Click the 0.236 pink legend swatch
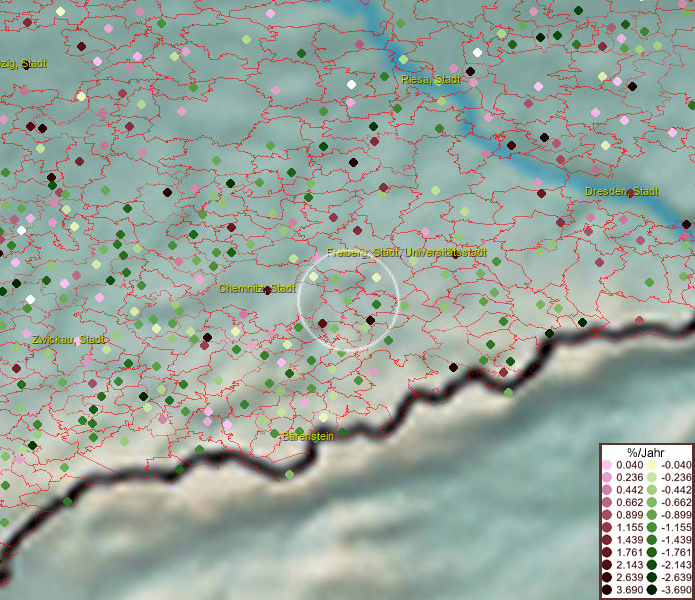This screenshot has height=600, width=695. point(607,477)
